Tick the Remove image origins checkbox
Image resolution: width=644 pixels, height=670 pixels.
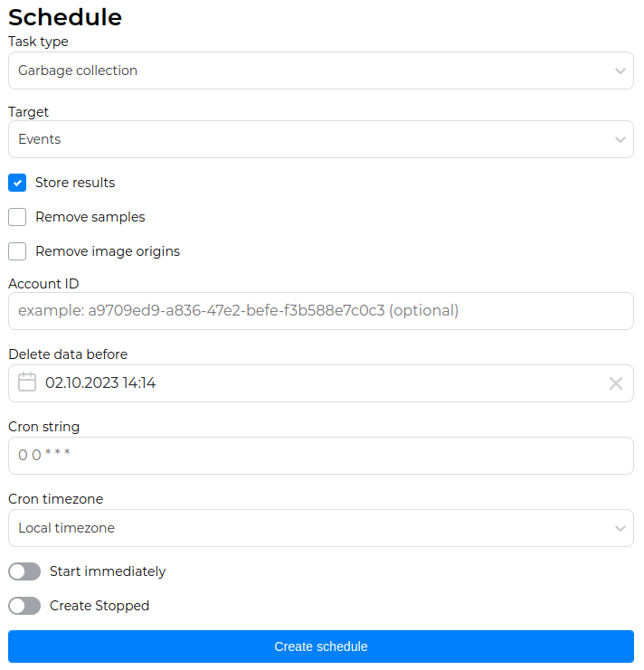click(x=17, y=251)
